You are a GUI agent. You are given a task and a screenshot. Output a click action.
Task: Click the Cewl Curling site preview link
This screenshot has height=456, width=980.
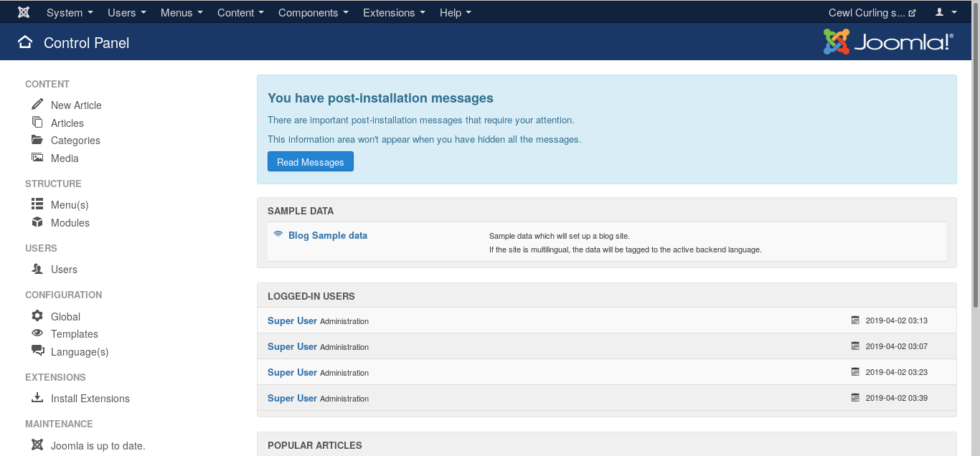(872, 12)
